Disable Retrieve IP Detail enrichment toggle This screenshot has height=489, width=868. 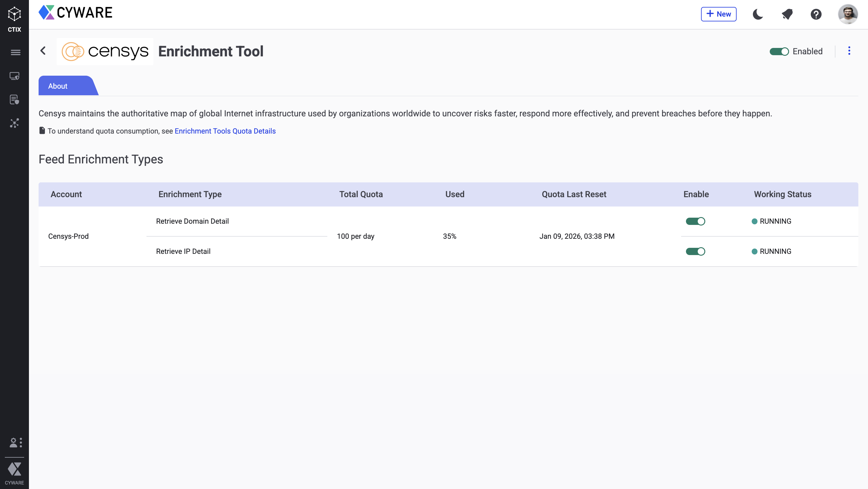695,251
